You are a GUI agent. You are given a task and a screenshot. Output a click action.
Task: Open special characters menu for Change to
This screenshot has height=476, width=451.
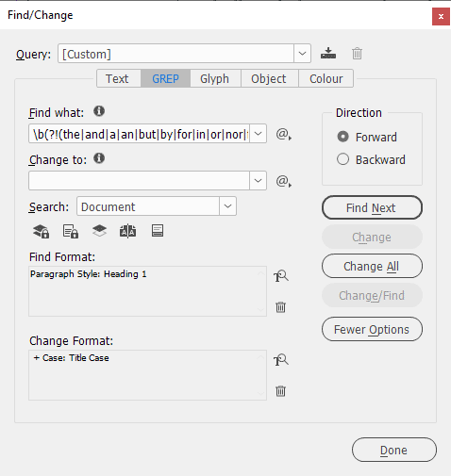pos(284,181)
